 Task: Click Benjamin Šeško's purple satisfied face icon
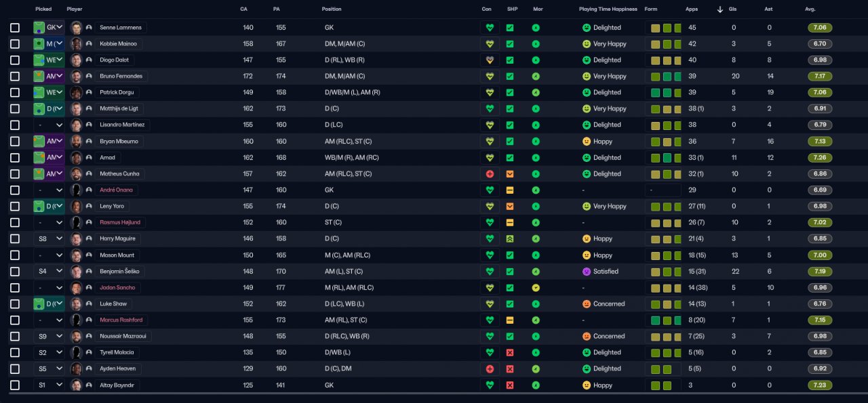(587, 272)
